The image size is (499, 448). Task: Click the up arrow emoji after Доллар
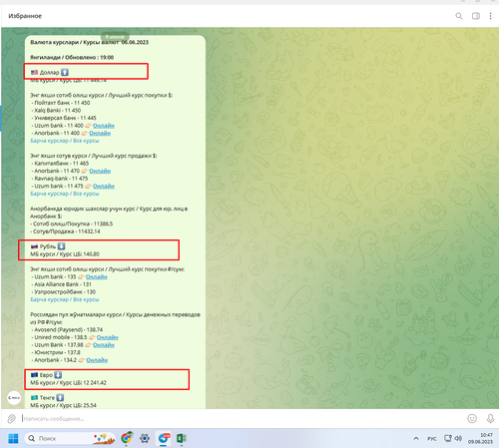65,72
